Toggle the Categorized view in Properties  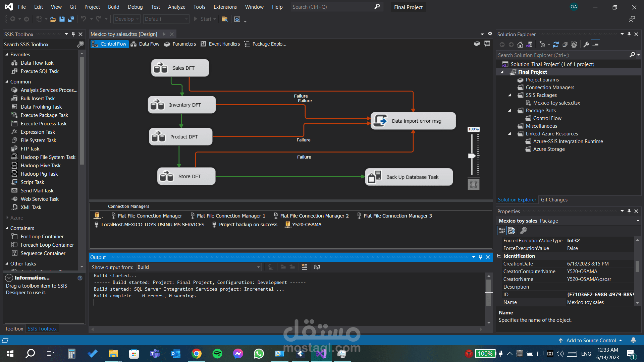coord(502,231)
